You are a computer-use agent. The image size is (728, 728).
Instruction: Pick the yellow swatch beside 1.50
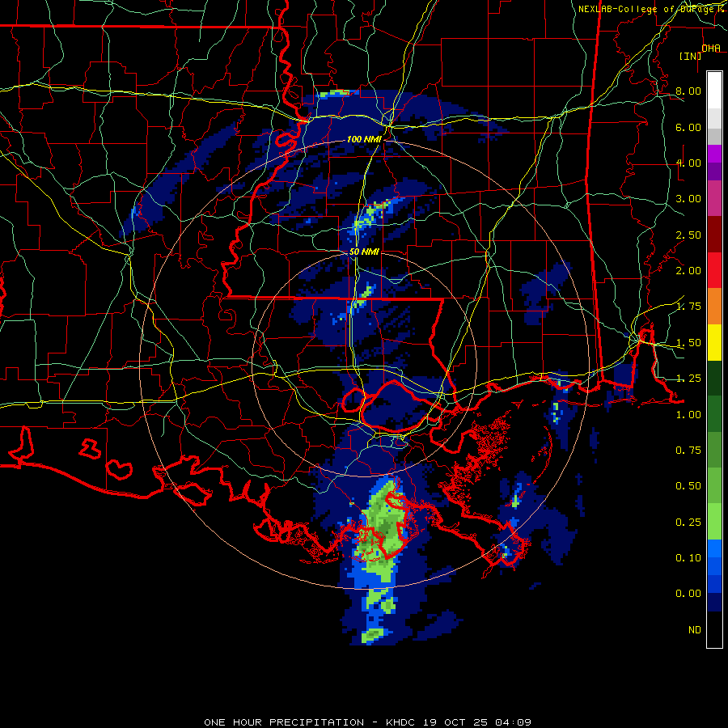pyautogui.click(x=714, y=343)
